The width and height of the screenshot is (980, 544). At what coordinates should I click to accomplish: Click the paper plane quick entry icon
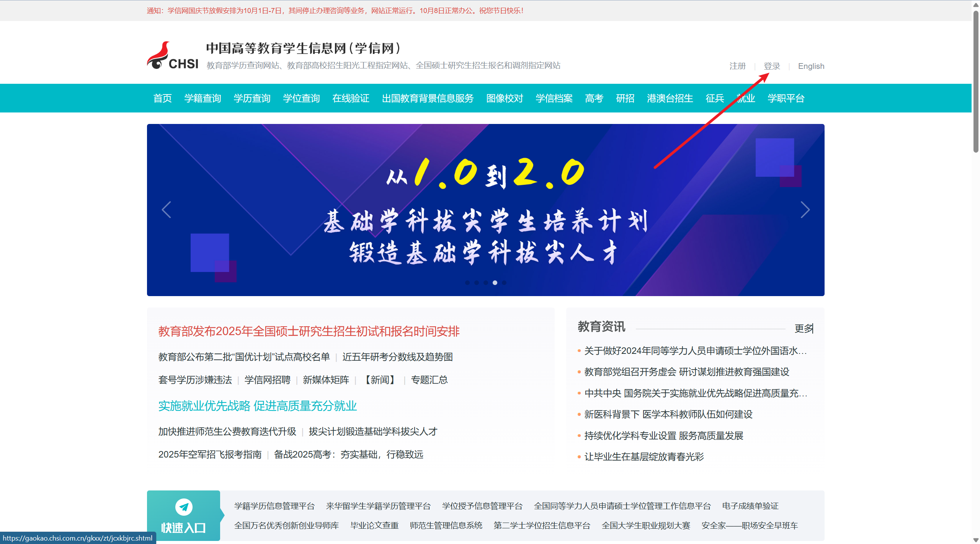[184, 507]
